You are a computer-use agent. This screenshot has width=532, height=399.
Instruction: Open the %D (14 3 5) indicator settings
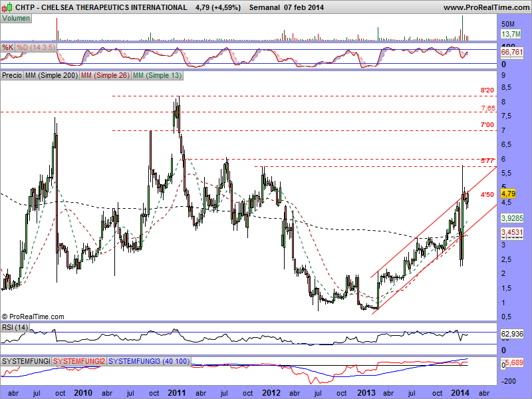(x=36, y=47)
